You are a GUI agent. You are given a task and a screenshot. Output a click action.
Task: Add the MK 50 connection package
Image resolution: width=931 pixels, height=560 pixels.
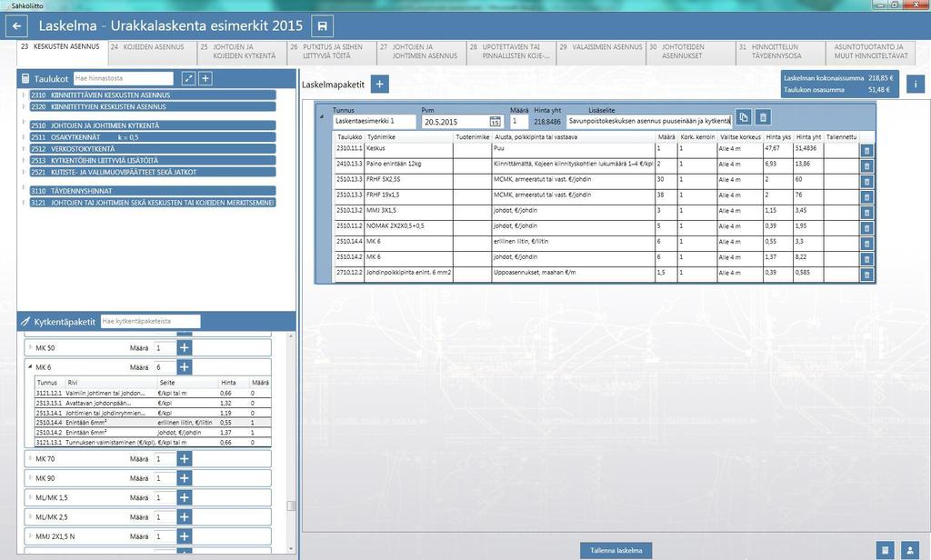185,348
